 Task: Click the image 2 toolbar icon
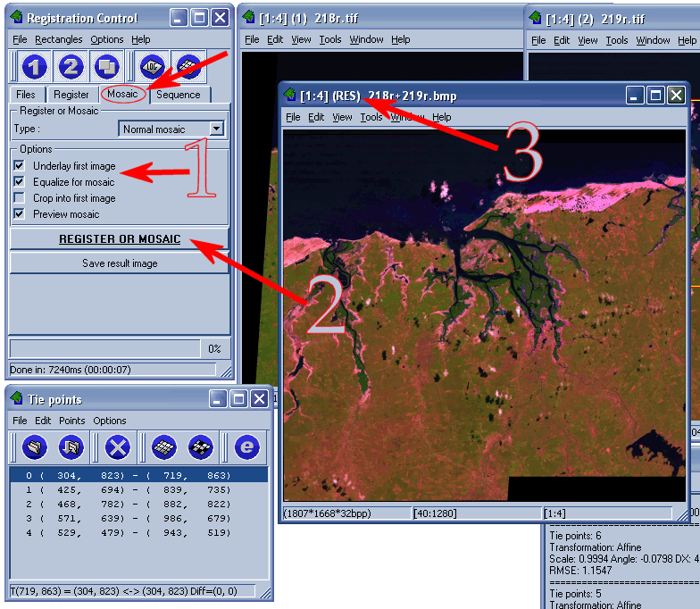(71, 67)
